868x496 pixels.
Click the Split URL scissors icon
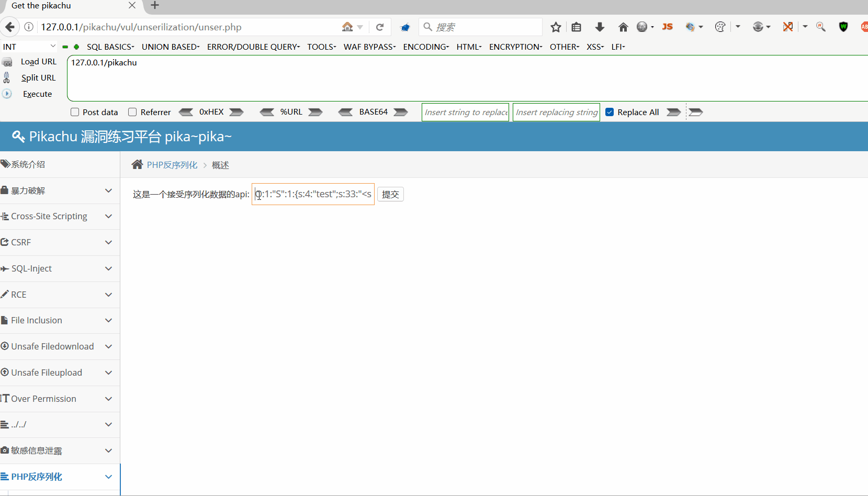click(x=7, y=77)
